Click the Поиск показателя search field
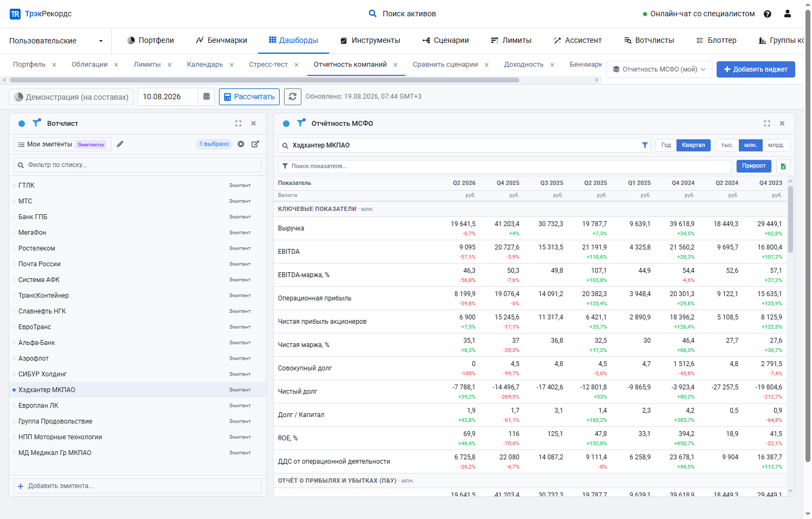 pos(505,166)
